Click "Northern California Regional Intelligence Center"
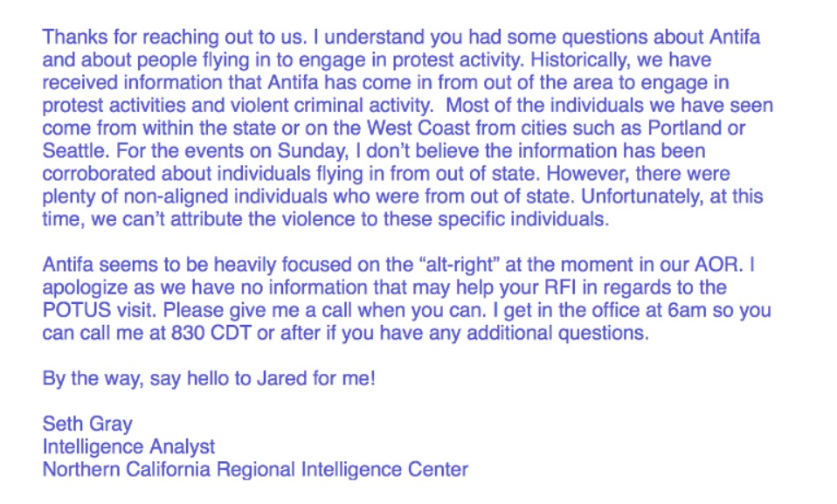 [255, 470]
